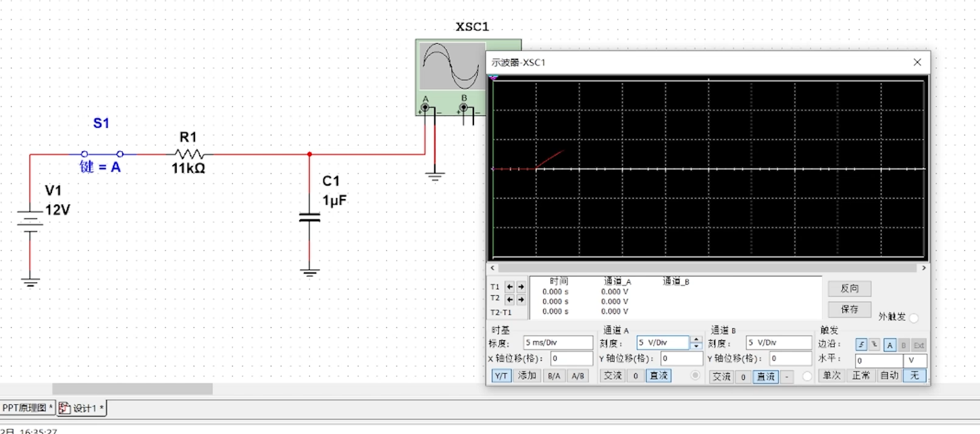Select ground symbol below capacitor C1
This screenshot has width=980, height=434.
click(309, 273)
